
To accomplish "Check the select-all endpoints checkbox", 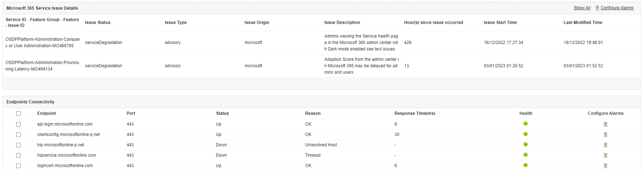I will point(18,113).
